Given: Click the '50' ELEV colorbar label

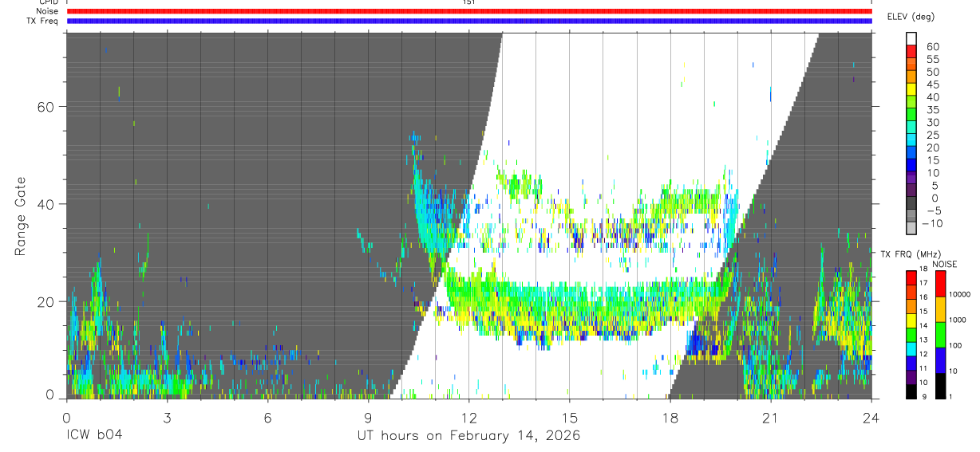Looking at the screenshot, I should click(x=932, y=73).
